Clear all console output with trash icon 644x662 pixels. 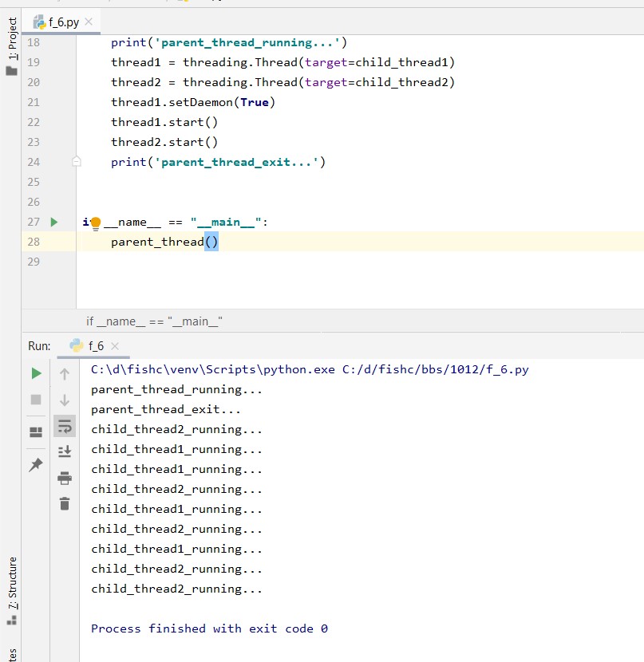point(65,503)
